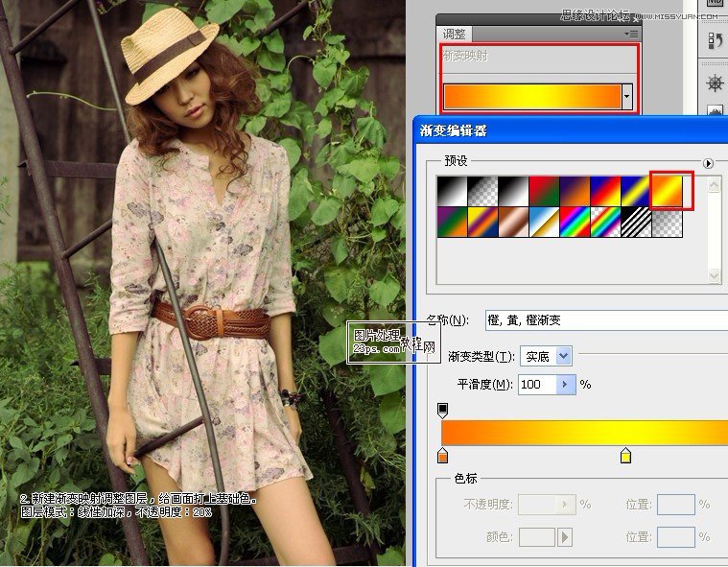Select the orange color stop
The height and width of the screenshot is (567, 728).
click(x=442, y=456)
